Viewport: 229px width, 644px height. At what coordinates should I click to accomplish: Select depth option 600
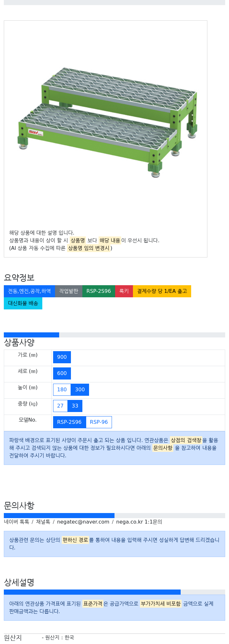pos(62,373)
